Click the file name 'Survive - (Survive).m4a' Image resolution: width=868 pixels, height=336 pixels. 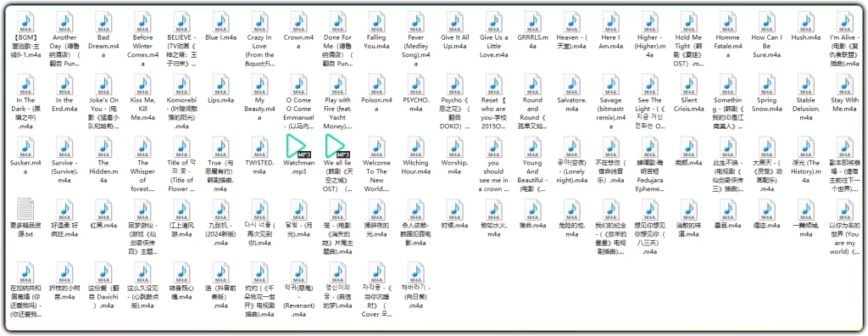(64, 171)
